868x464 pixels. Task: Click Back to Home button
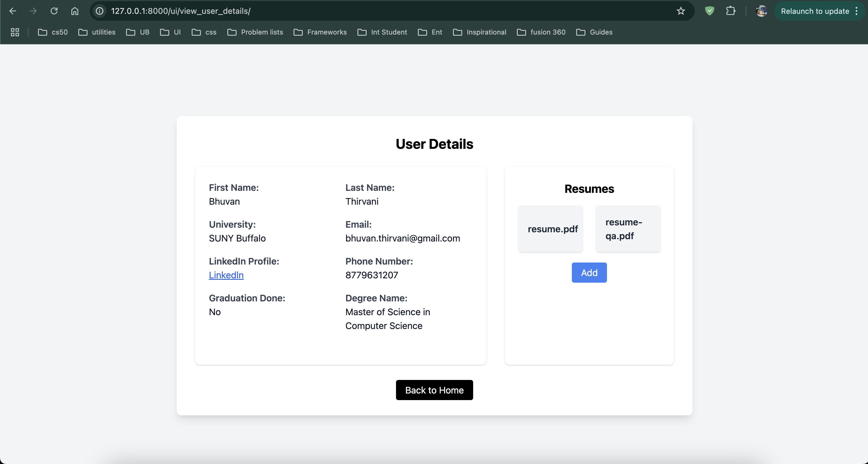click(x=434, y=390)
